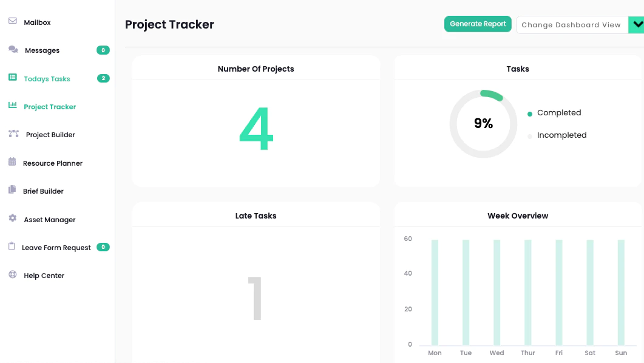
Task: Select the Brief Builder documents icon
Action: point(12,189)
